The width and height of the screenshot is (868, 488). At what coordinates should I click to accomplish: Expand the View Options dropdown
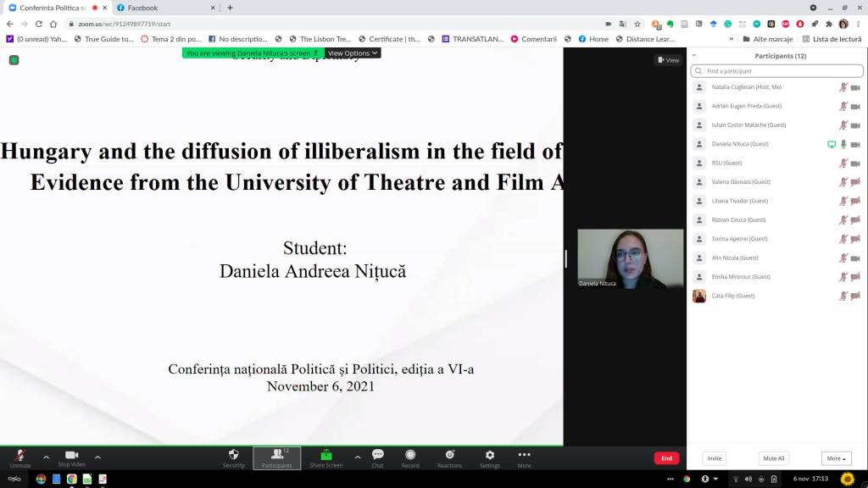[353, 53]
